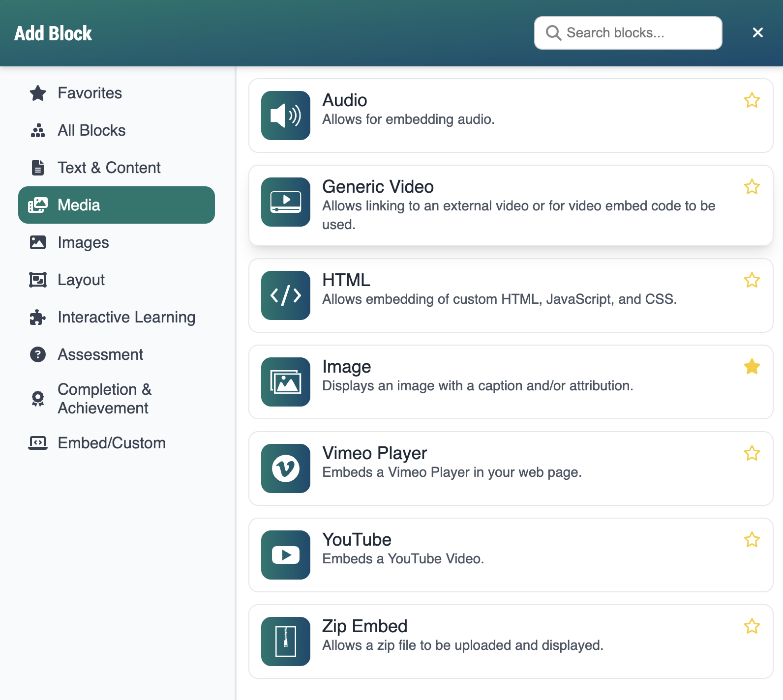Select the Embed/Custom category
This screenshot has width=783, height=700.
pos(117,443)
